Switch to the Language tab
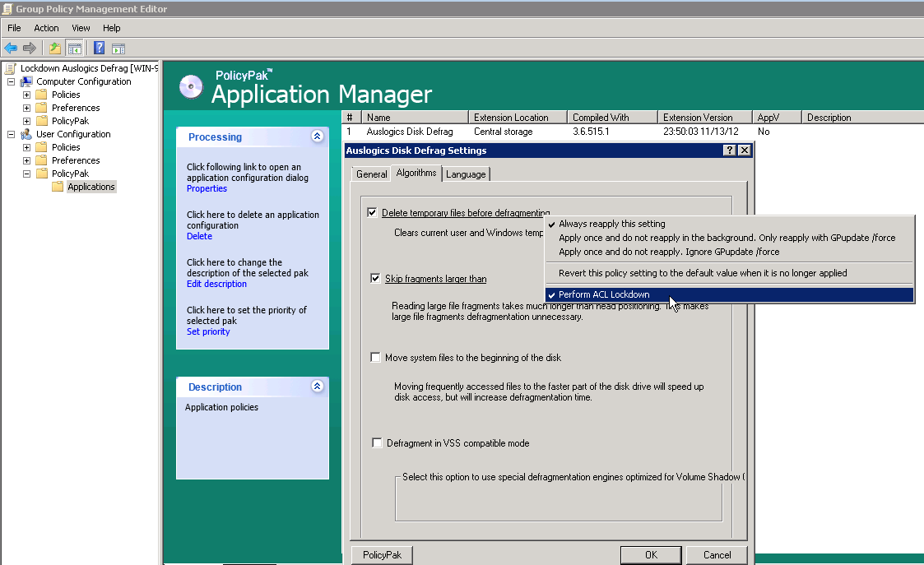 tap(466, 174)
